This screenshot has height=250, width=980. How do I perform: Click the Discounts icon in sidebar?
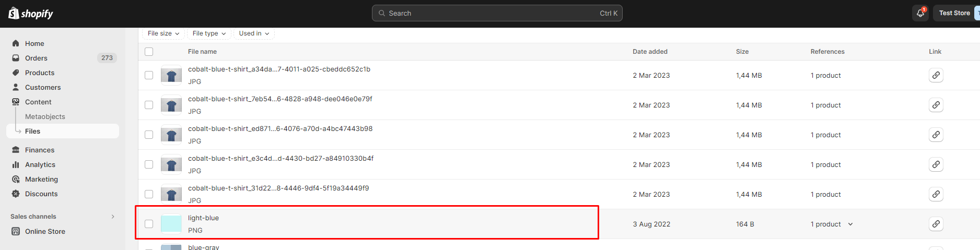click(x=16, y=194)
